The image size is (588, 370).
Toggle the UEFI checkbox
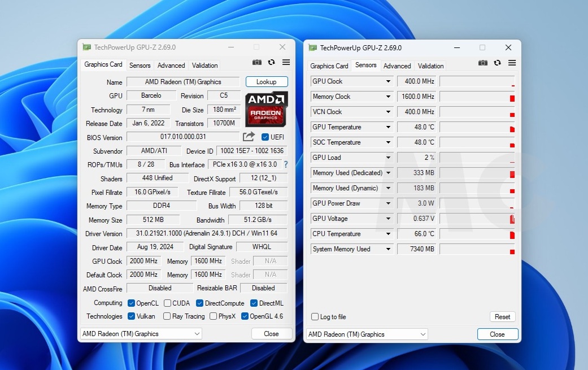tap(265, 137)
